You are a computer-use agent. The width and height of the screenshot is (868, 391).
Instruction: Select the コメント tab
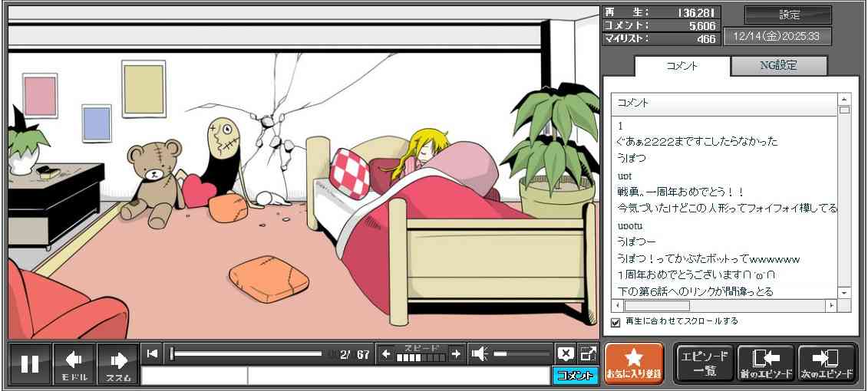(681, 66)
